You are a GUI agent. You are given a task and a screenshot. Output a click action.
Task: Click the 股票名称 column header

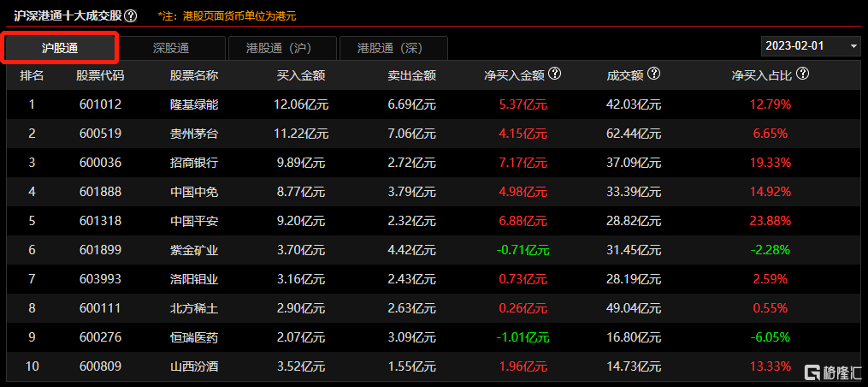[x=194, y=75]
